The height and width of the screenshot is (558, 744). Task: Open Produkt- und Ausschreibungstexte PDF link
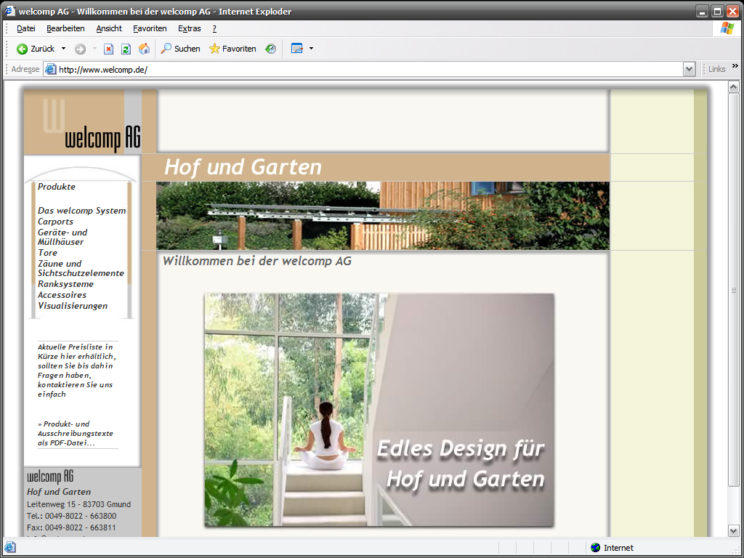click(x=75, y=433)
